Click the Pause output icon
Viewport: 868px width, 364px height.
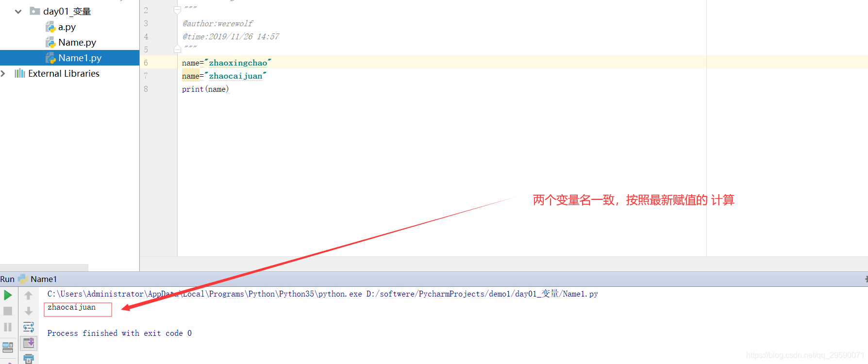[x=8, y=327]
